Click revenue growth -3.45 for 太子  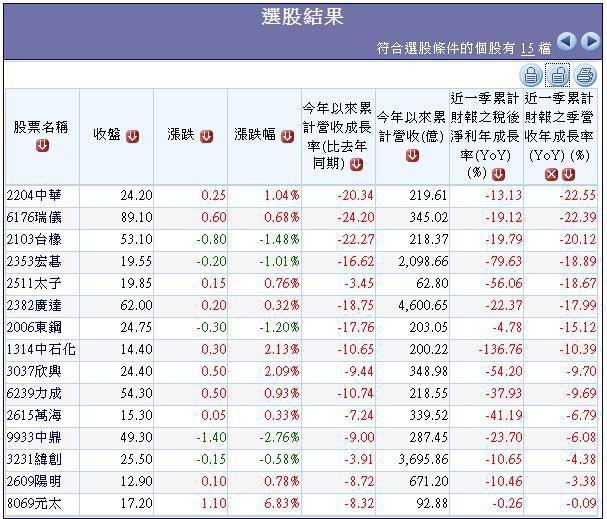click(359, 283)
